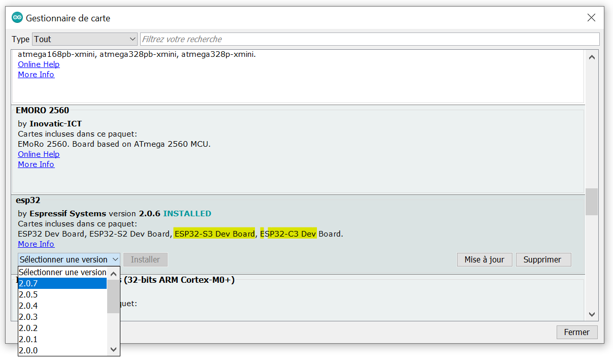The image size is (613, 364).
Task: Click the version list scroll down arrow
Action: coord(113,350)
